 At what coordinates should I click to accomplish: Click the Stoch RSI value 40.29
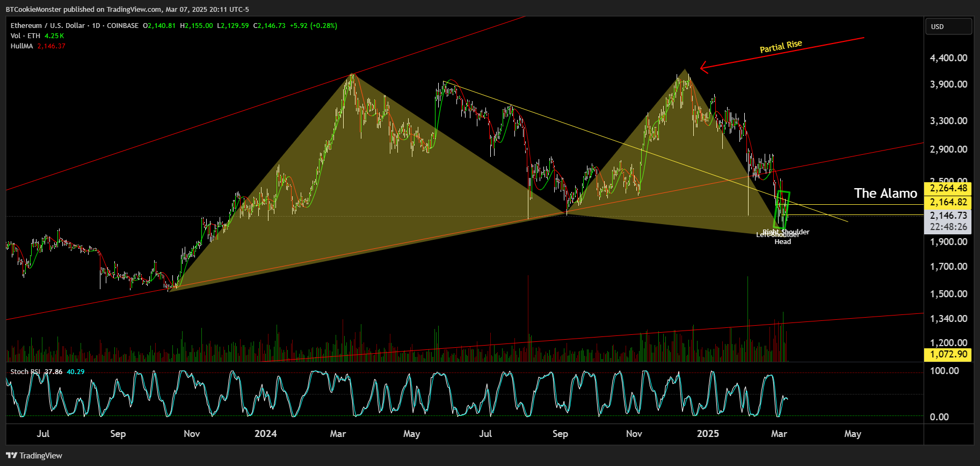click(76, 371)
